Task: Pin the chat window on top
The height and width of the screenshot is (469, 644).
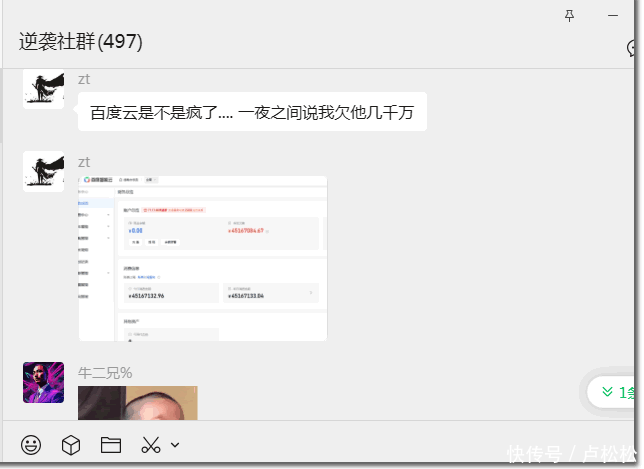Action: coord(570,15)
